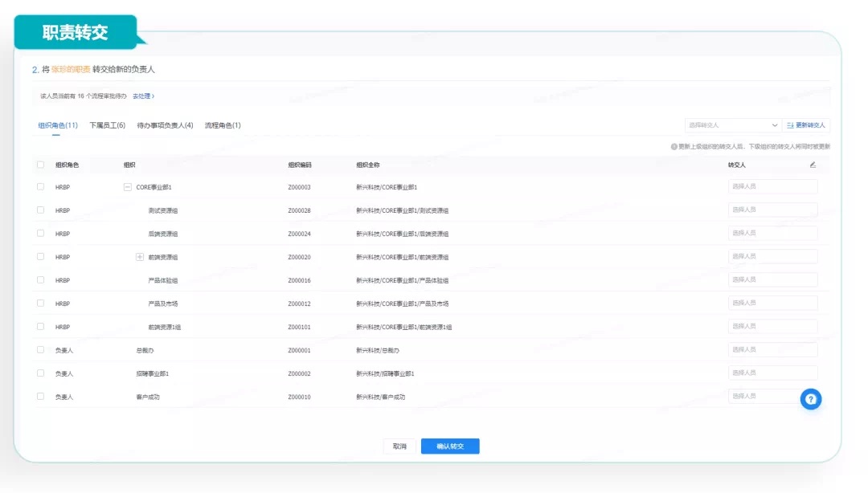The width and height of the screenshot is (868, 493).
Task: Click the info icon beside the update hint
Action: [674, 147]
